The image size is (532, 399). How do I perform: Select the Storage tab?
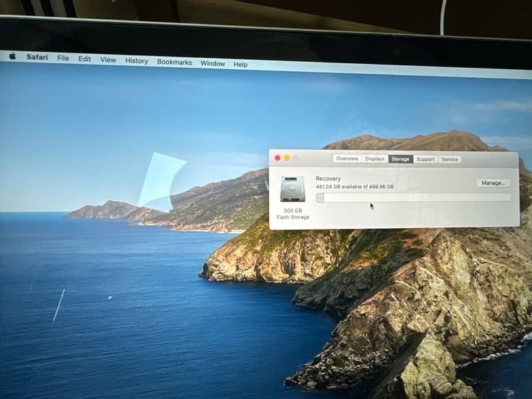pos(400,159)
